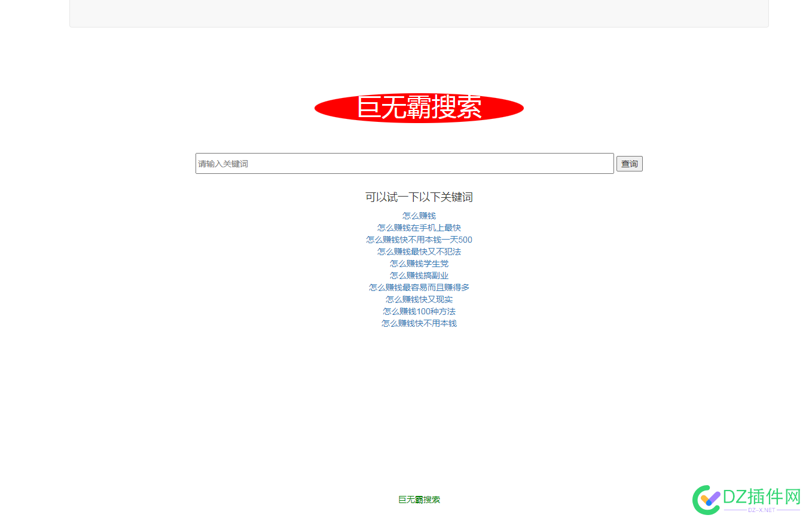Select the 怎么赚钱快不用本钱一天500 link
Image resolution: width=812 pixels, height=524 pixels.
[x=419, y=240]
